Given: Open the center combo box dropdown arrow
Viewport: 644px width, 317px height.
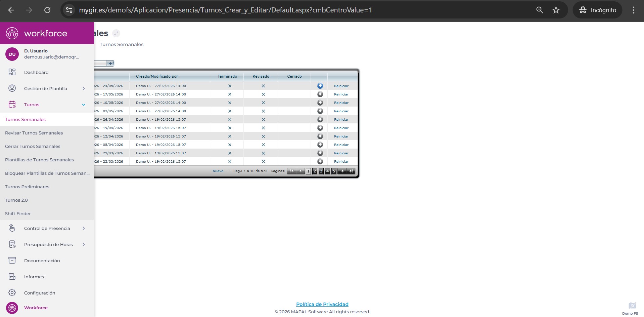Looking at the screenshot, I should coord(110,63).
